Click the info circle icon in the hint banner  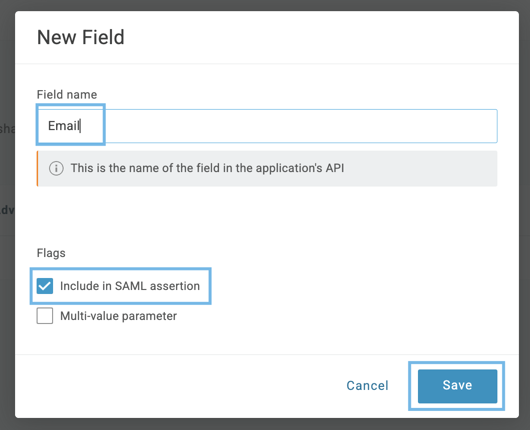pos(56,168)
